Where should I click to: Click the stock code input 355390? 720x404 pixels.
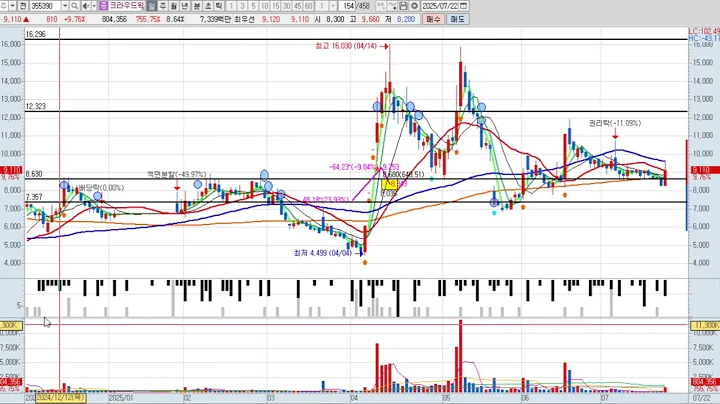click(45, 6)
